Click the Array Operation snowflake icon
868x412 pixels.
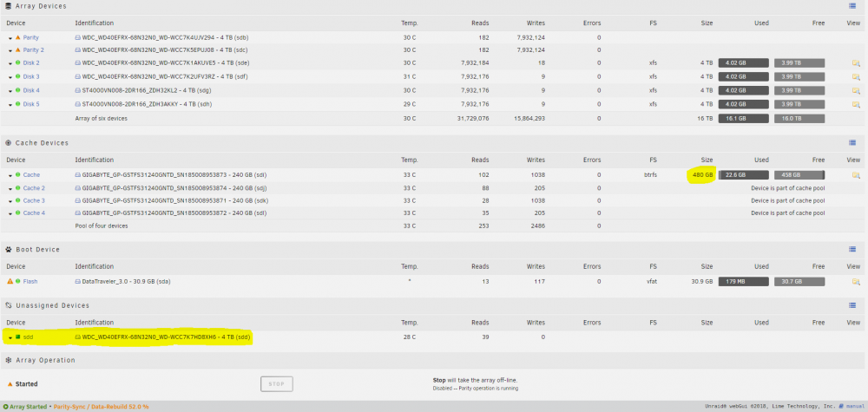9,360
